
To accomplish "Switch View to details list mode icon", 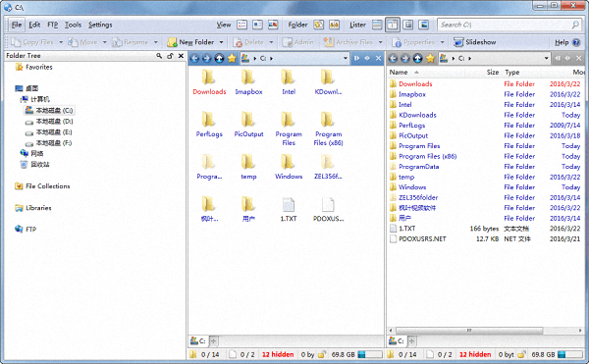I will click(242, 25).
